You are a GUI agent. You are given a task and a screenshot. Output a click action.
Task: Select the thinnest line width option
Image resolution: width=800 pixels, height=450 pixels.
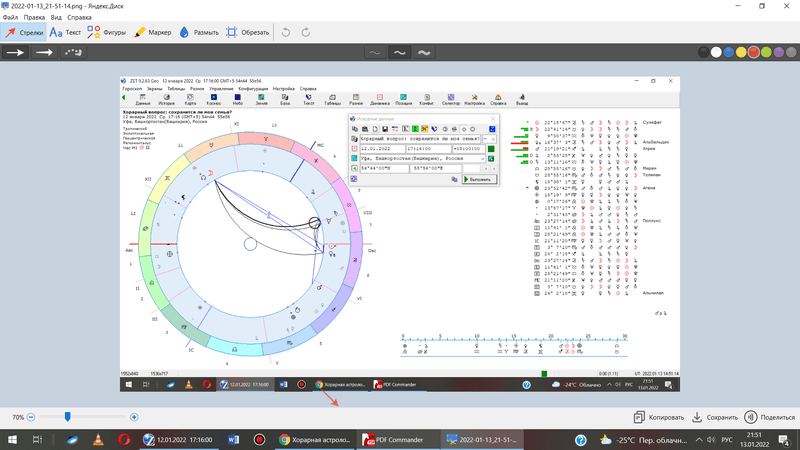pos(375,52)
